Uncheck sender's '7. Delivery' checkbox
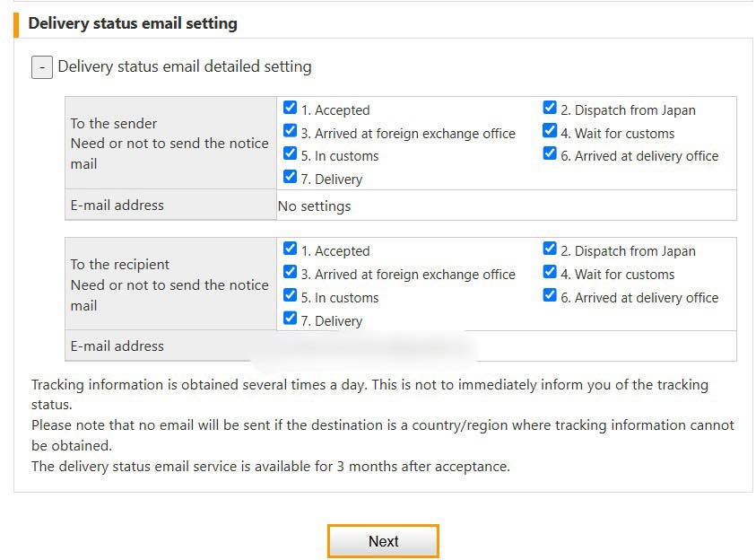Viewport: 756px width, 560px height. [x=290, y=178]
